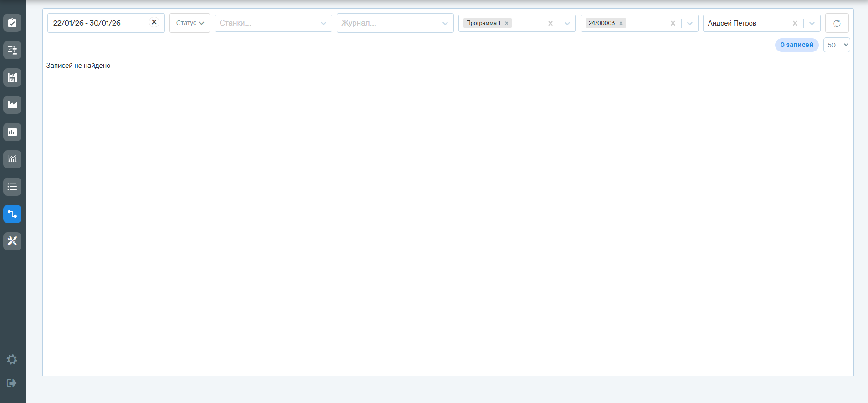
Task: Expand the 24/00003 filter dropdown arrow
Action: pos(690,23)
